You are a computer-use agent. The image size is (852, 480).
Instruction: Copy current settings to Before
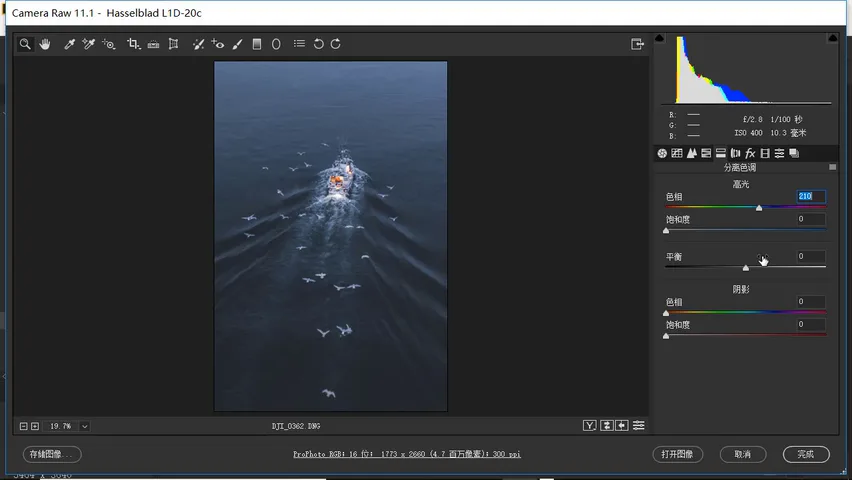(622, 426)
